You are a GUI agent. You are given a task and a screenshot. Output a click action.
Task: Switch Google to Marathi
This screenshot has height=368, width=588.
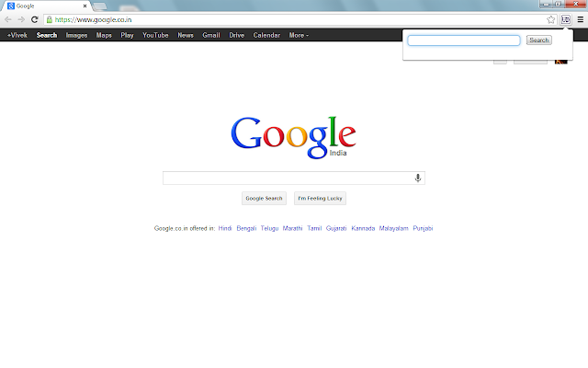tap(292, 228)
